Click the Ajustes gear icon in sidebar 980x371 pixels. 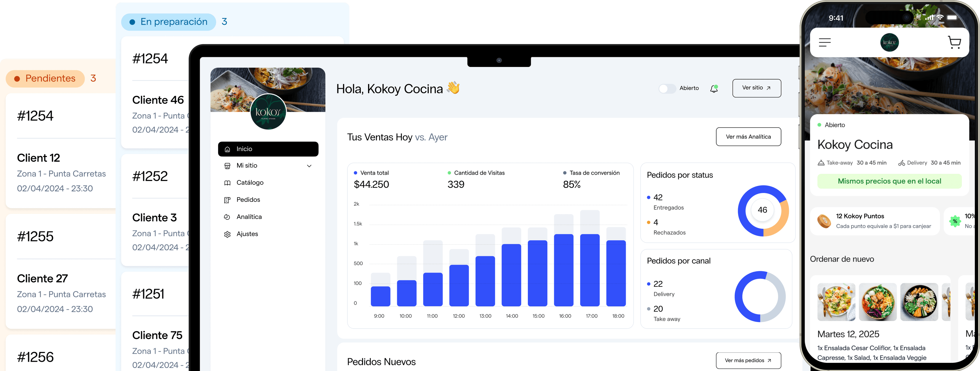pos(227,234)
